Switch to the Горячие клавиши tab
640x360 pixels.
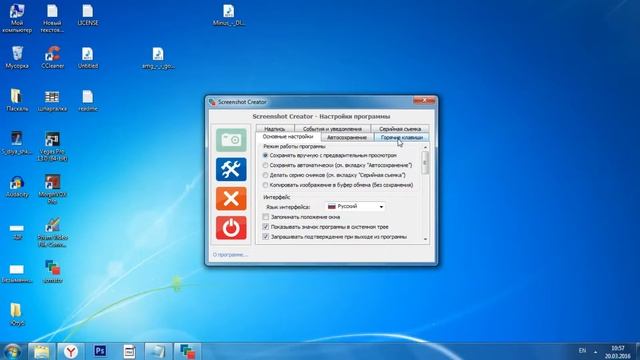pyautogui.click(x=402, y=138)
